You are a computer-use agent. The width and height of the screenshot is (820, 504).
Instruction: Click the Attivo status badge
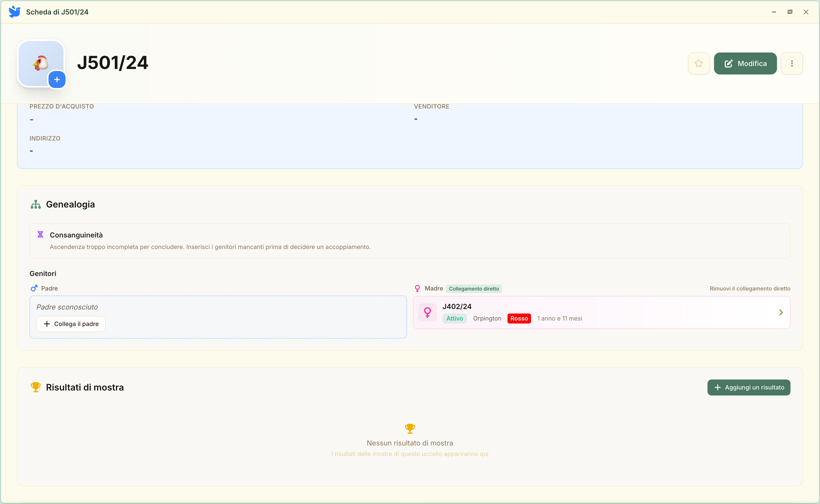[454, 318]
